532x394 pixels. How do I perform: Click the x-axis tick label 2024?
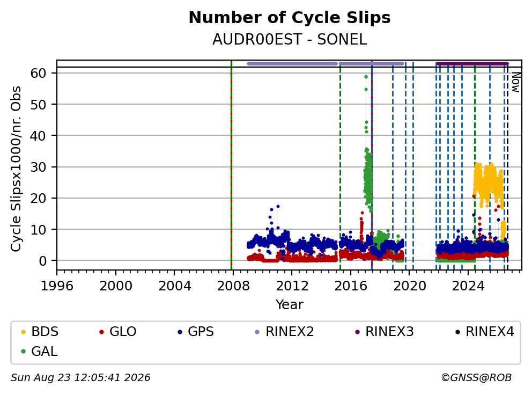tap(468, 286)
